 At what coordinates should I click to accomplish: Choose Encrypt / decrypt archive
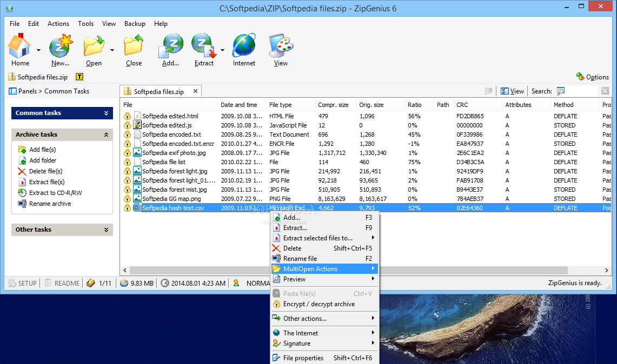[324, 304]
